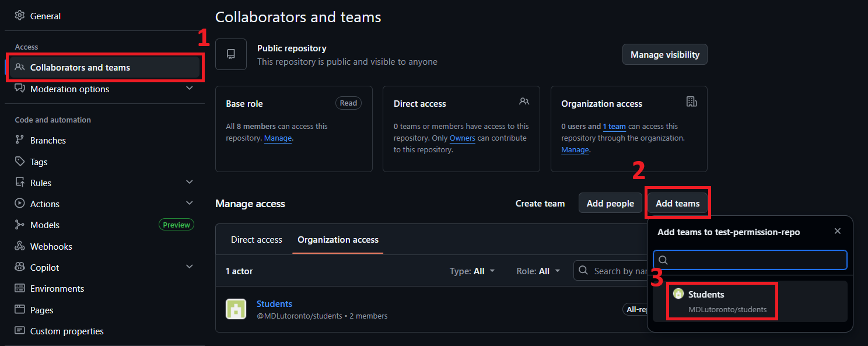Open Webhooks via its sidebar icon

(18, 246)
